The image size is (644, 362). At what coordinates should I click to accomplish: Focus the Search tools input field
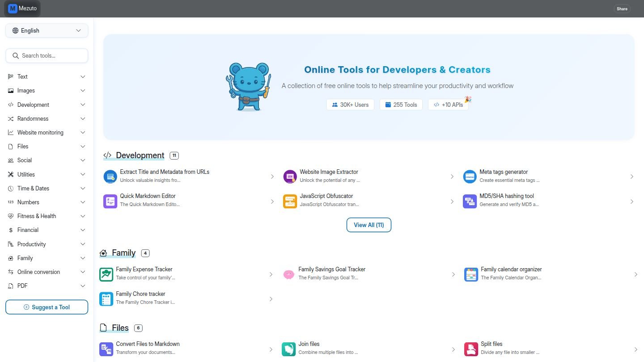pyautogui.click(x=47, y=56)
